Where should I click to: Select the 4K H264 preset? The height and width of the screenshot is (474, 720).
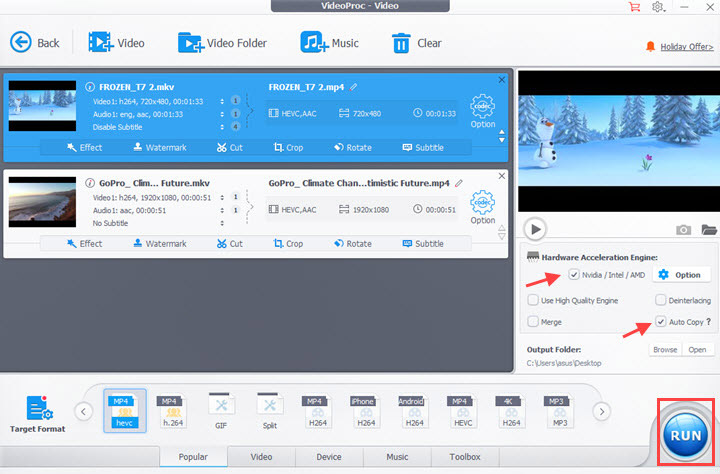(x=511, y=411)
